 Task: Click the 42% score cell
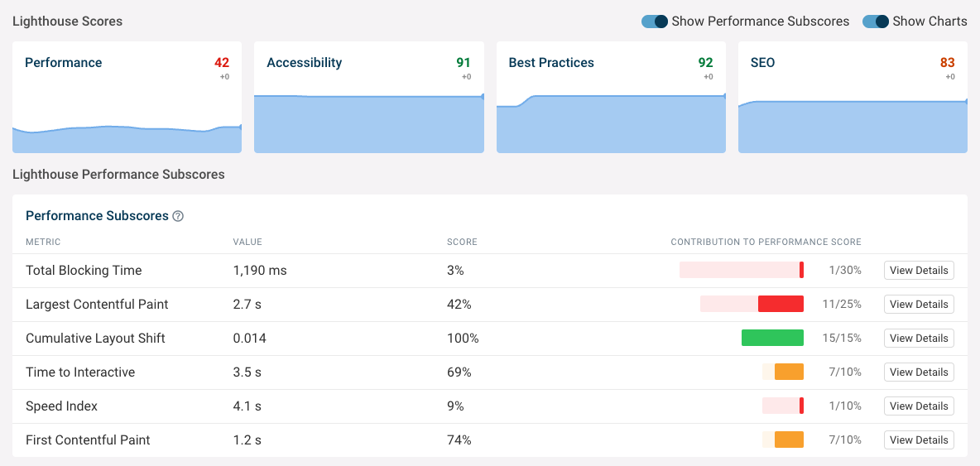point(459,305)
